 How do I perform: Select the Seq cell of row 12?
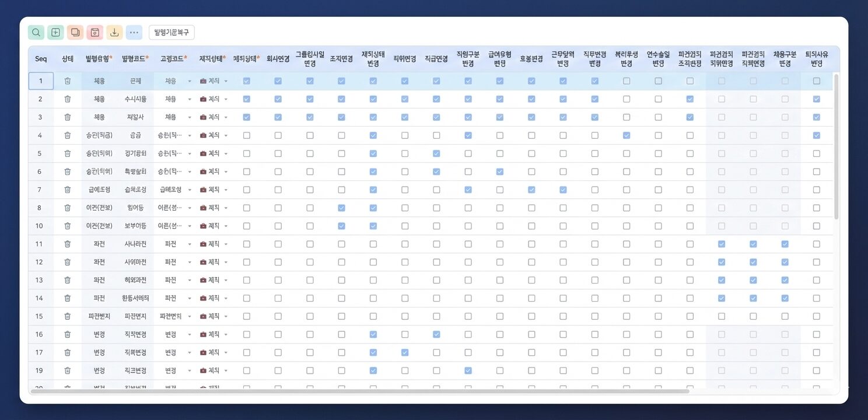pyautogui.click(x=40, y=262)
